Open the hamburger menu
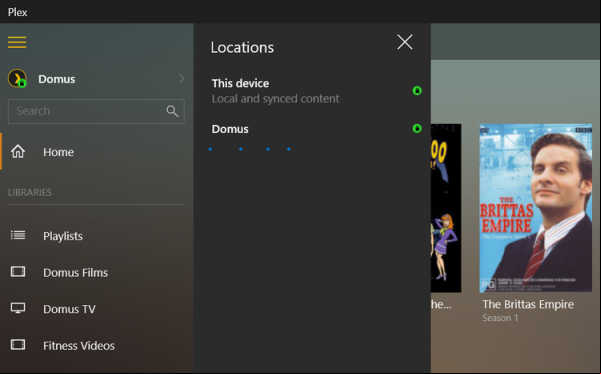 click(x=17, y=42)
